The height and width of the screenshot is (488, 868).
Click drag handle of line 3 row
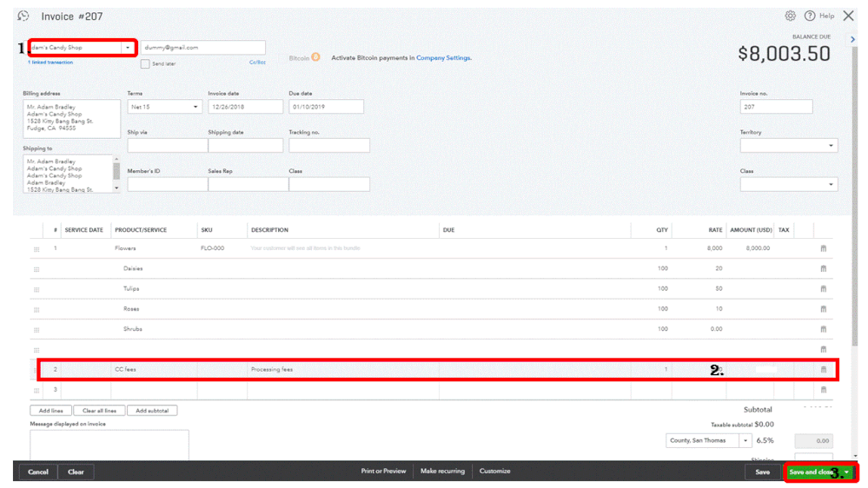pos(36,391)
